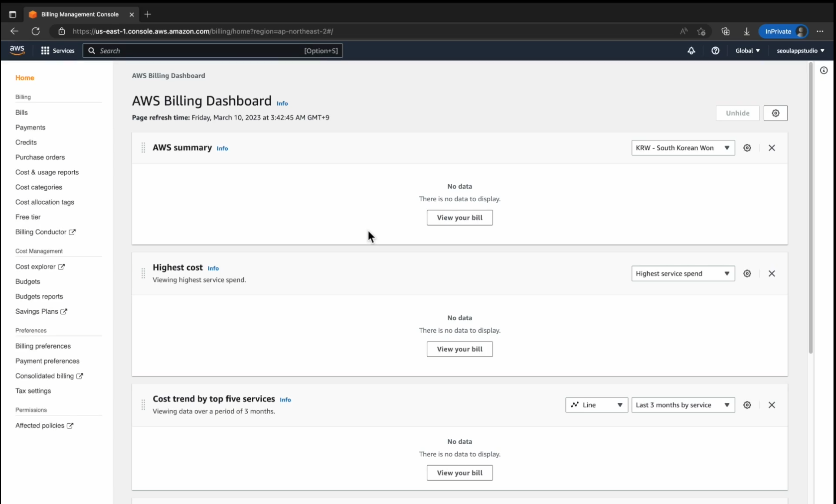Grab the AWS summary drag handle
836x504 pixels.
point(143,148)
